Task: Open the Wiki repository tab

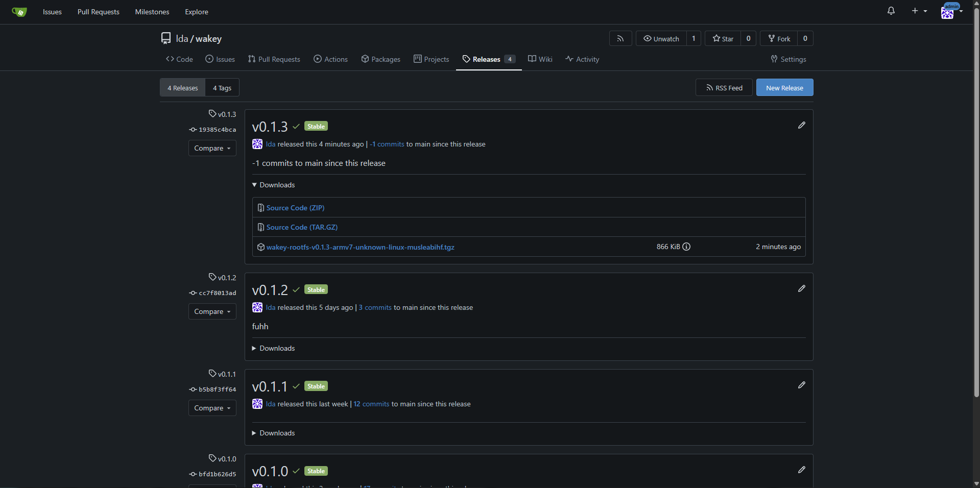Action: (540, 59)
